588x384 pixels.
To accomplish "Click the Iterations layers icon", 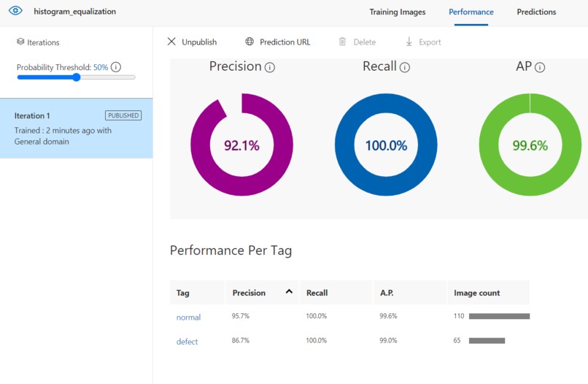I will 20,42.
